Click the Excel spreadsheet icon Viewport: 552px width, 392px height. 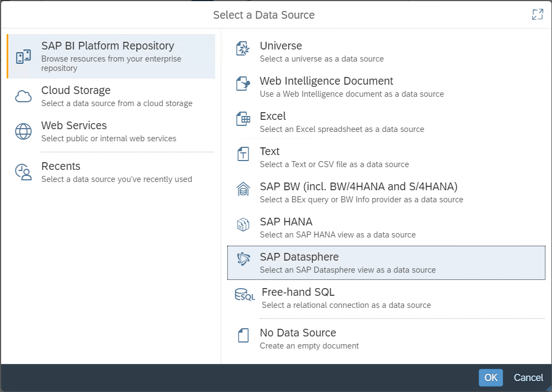tap(243, 119)
